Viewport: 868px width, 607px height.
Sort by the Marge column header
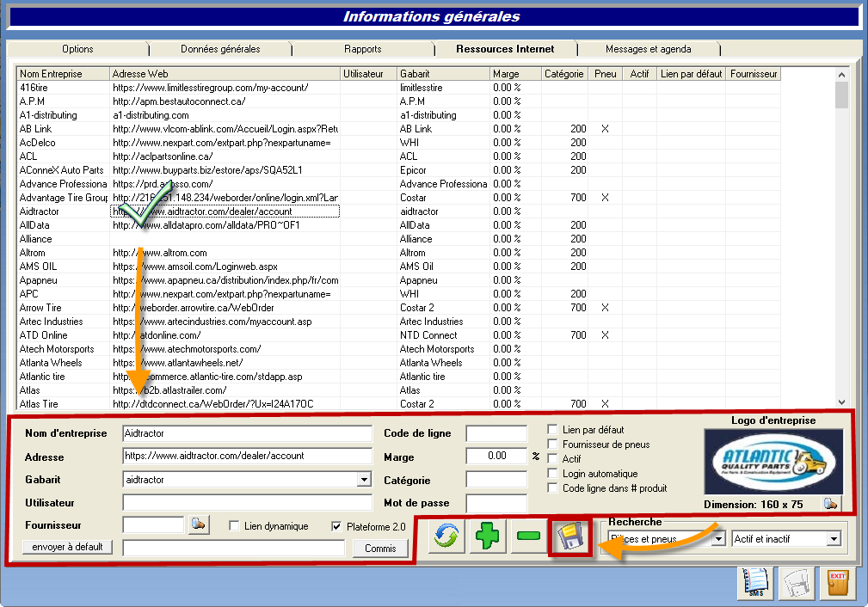click(x=516, y=74)
